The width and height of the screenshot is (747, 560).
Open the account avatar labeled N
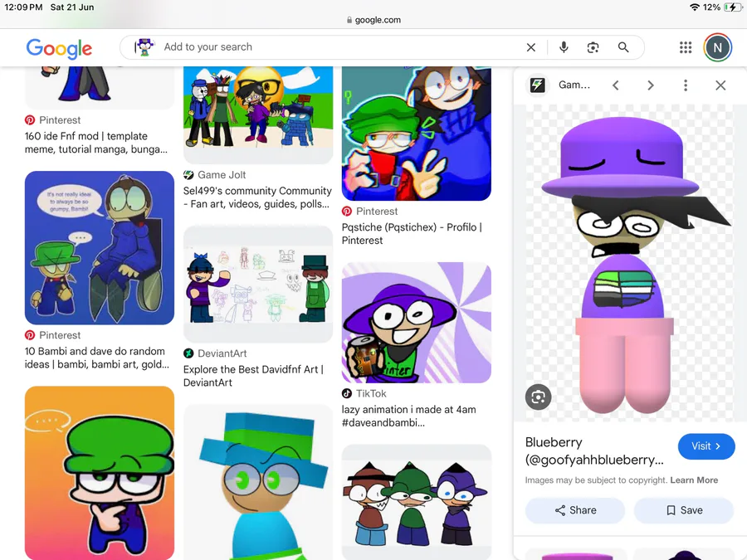point(717,47)
